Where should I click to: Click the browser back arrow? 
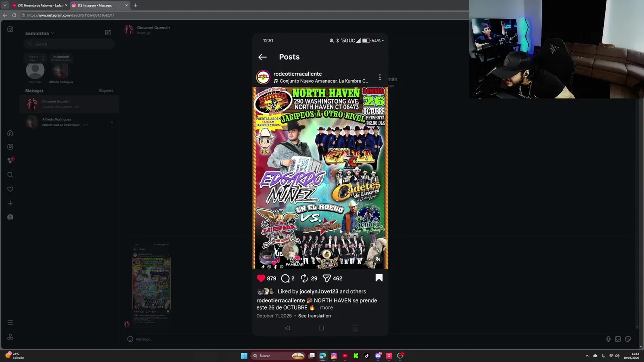tap(5, 15)
